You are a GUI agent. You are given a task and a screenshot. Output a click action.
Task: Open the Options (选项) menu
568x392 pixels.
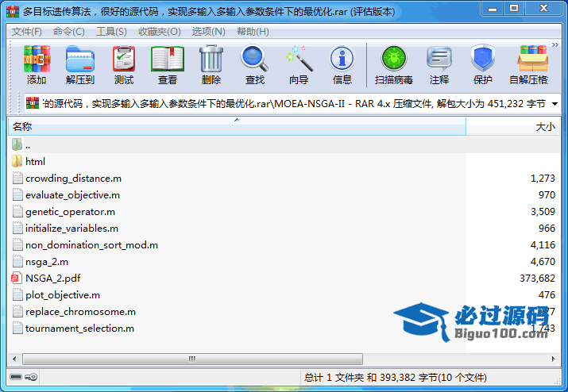point(209,32)
